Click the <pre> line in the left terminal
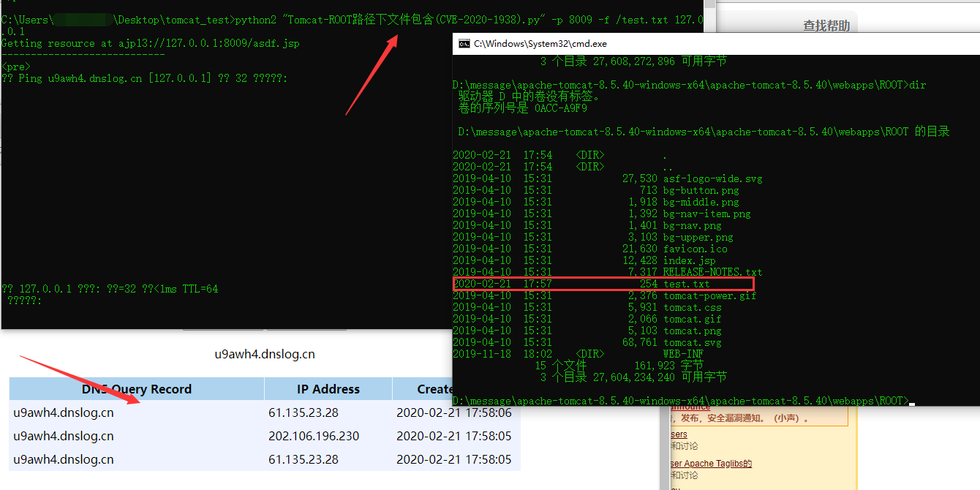Screen dimensions: 980x490 tap(16, 67)
